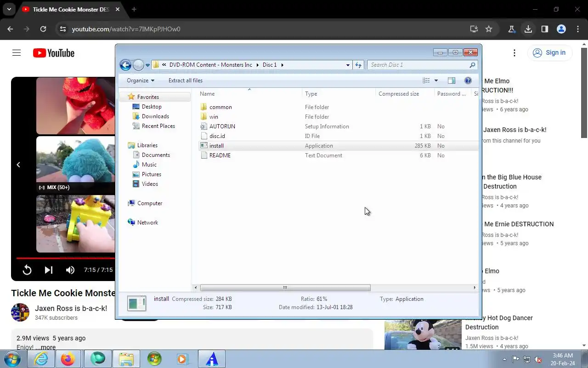Sort by Compressed size column header

click(x=405, y=93)
